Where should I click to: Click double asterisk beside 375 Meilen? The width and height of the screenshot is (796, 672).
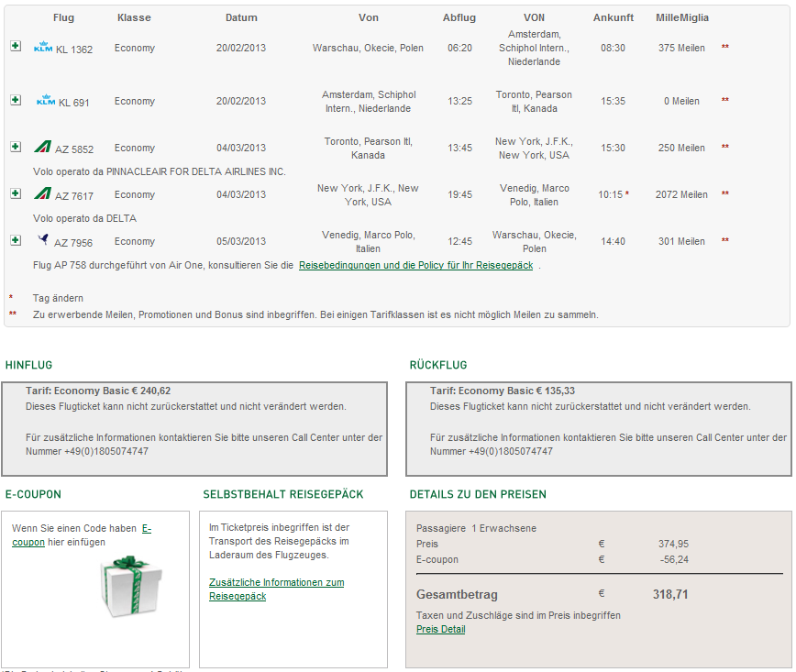725,48
